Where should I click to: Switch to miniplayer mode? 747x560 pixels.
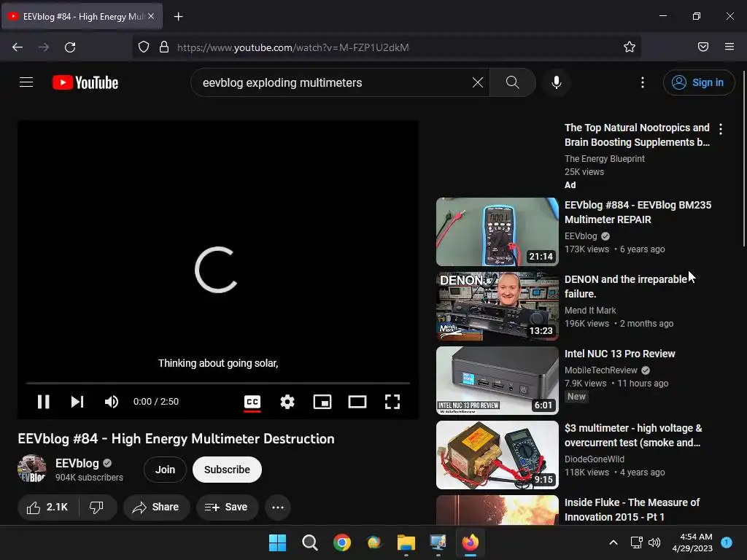tap(322, 402)
